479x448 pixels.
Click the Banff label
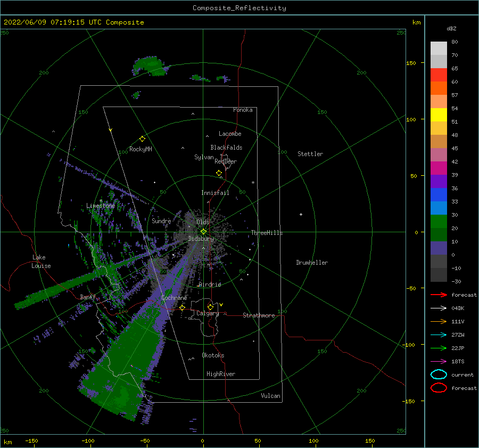88,297
